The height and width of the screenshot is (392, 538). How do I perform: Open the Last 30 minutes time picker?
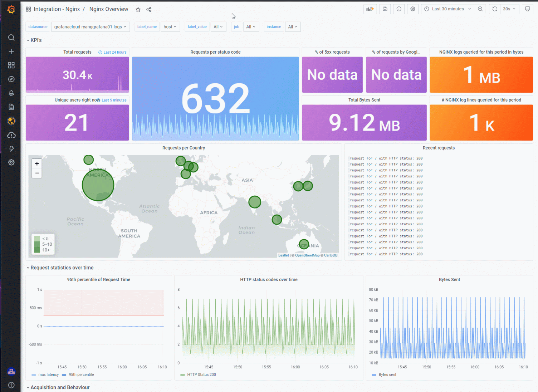click(x=448, y=9)
